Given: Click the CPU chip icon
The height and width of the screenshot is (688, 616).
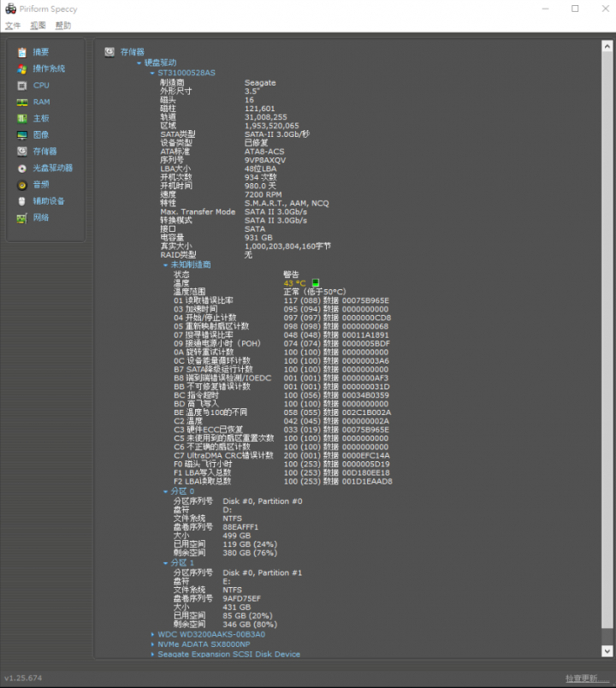Looking at the screenshot, I should (x=22, y=86).
